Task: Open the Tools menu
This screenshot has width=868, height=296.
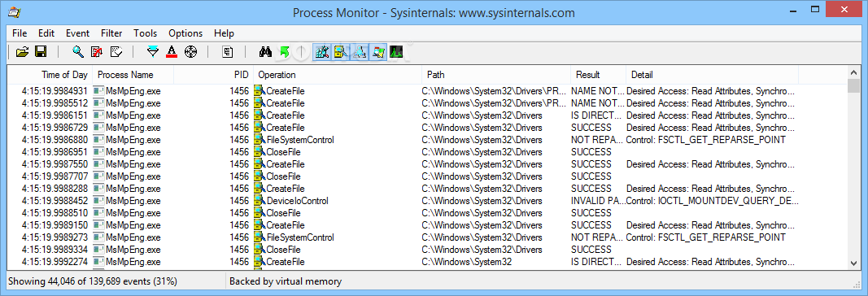Action: coord(145,33)
